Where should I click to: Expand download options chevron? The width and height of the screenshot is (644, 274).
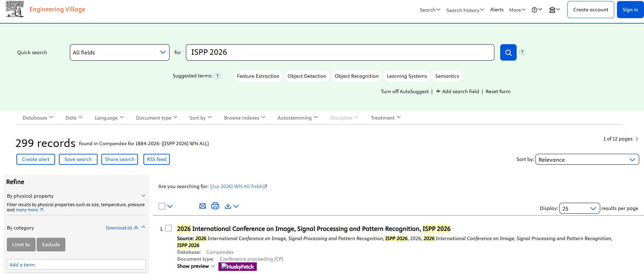click(236, 206)
